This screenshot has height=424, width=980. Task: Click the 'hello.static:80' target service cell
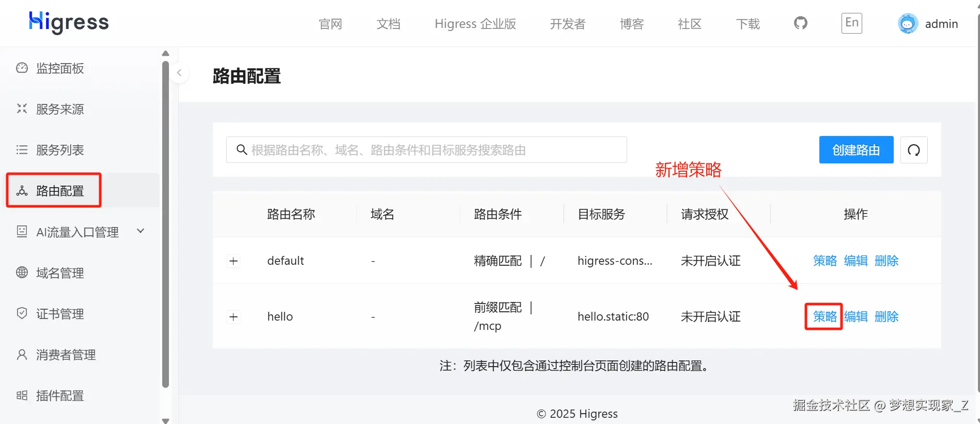[613, 316]
